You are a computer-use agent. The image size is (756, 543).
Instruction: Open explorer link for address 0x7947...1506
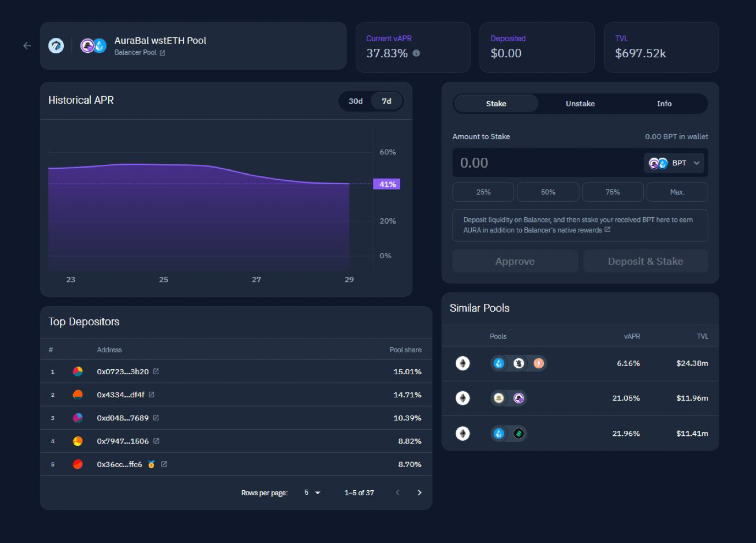coord(156,441)
